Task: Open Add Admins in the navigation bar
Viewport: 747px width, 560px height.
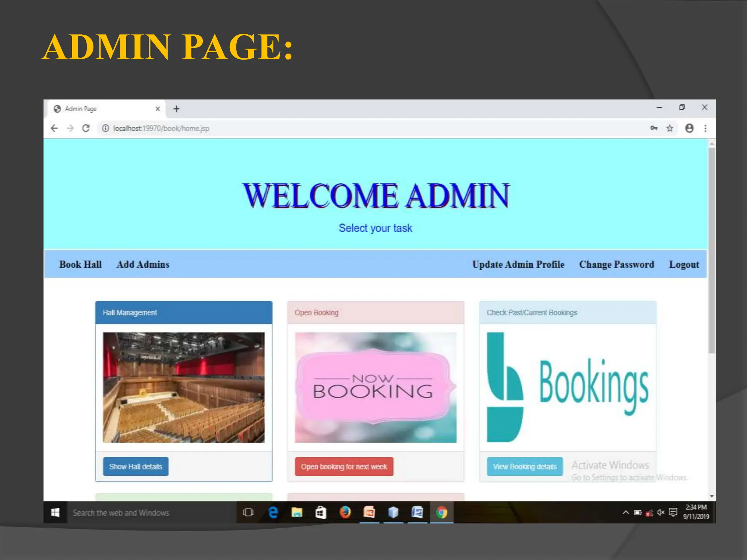Action: click(143, 264)
